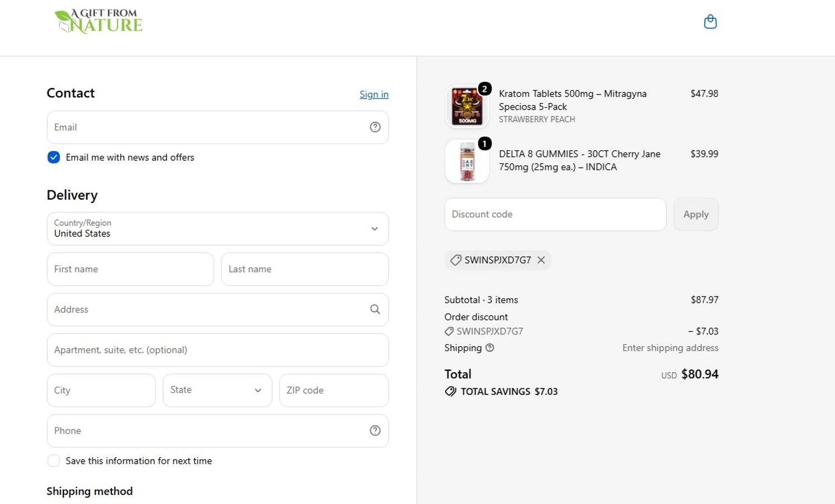Click the Kratom Tablets product thumbnail
The image size is (835, 504).
point(467,106)
